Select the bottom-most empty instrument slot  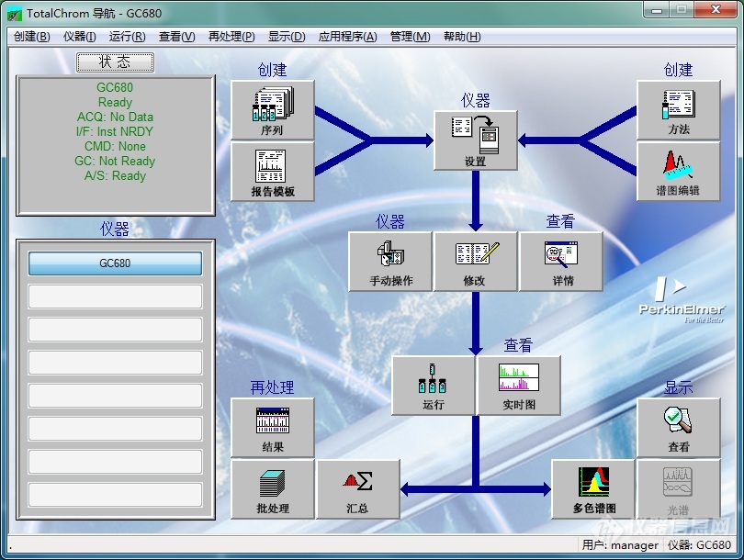116,495
